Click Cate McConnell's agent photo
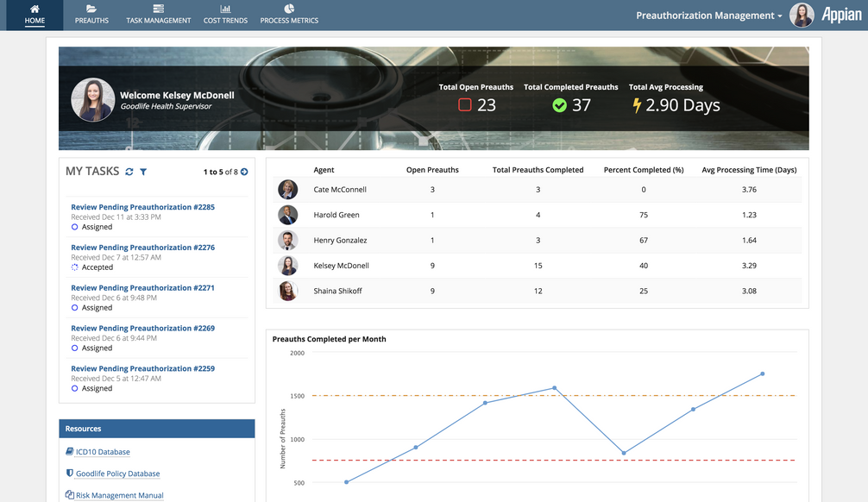 pyautogui.click(x=287, y=190)
